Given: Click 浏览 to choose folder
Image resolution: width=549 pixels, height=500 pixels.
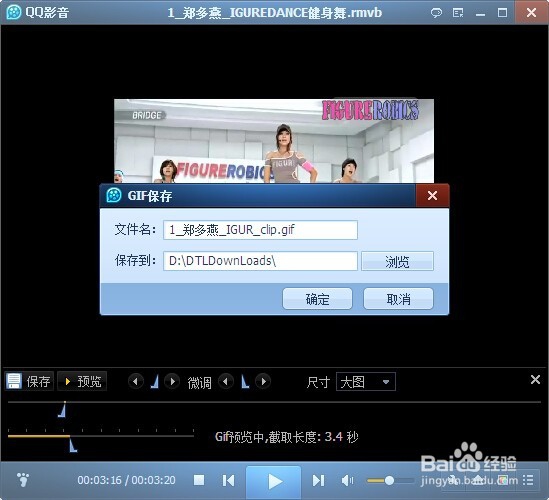Looking at the screenshot, I should (x=397, y=261).
